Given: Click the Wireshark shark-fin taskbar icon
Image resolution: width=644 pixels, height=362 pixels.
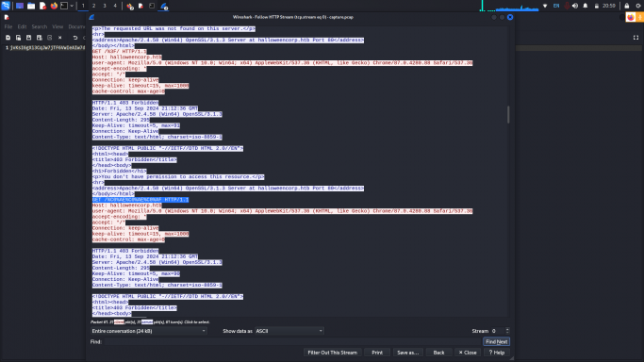Looking at the screenshot, I should click(x=164, y=6).
